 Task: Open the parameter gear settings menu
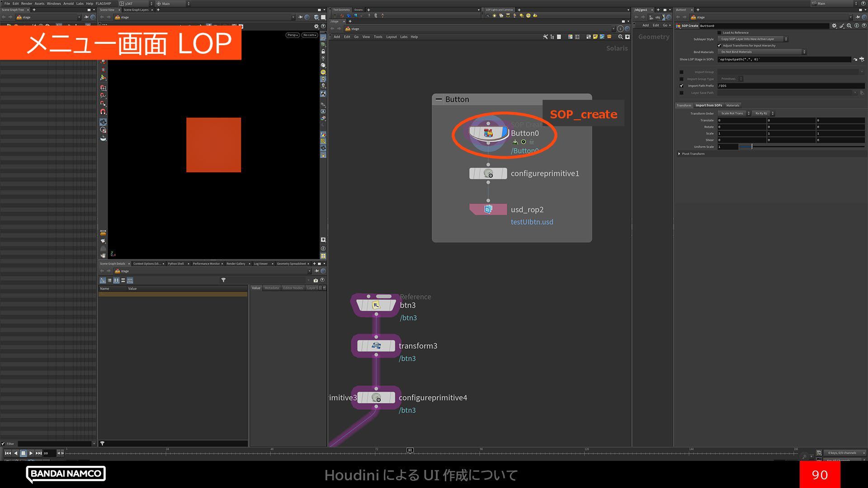(x=834, y=26)
